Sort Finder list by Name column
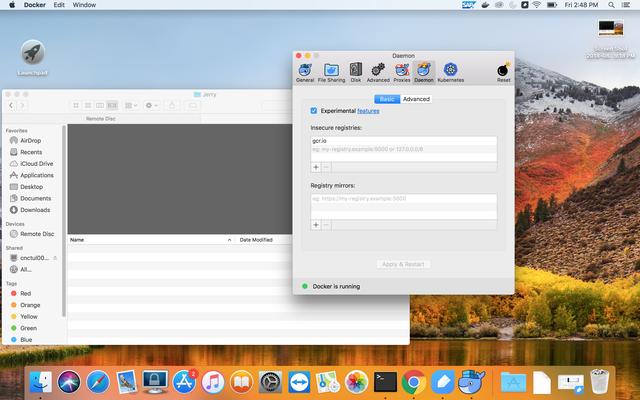 (x=151, y=240)
